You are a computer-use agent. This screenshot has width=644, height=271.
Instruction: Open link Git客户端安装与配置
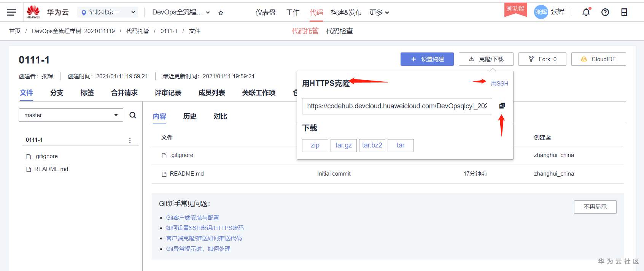(x=192, y=218)
